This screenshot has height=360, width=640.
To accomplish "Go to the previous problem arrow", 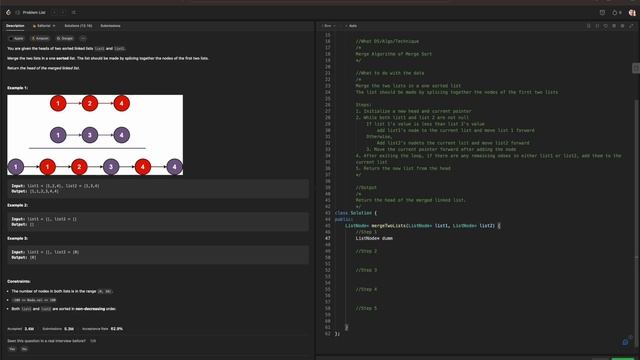I will click(54, 13).
